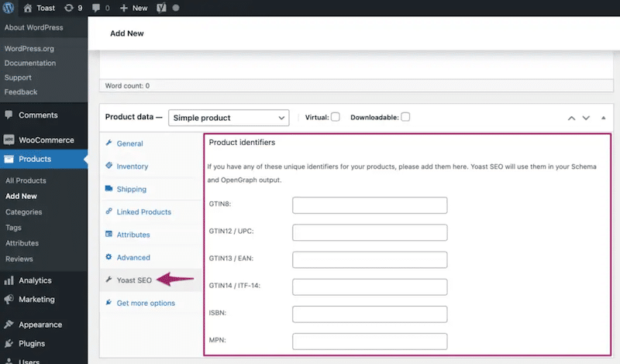The image size is (620, 364).
Task: Click the Get more options link
Action: [145, 303]
